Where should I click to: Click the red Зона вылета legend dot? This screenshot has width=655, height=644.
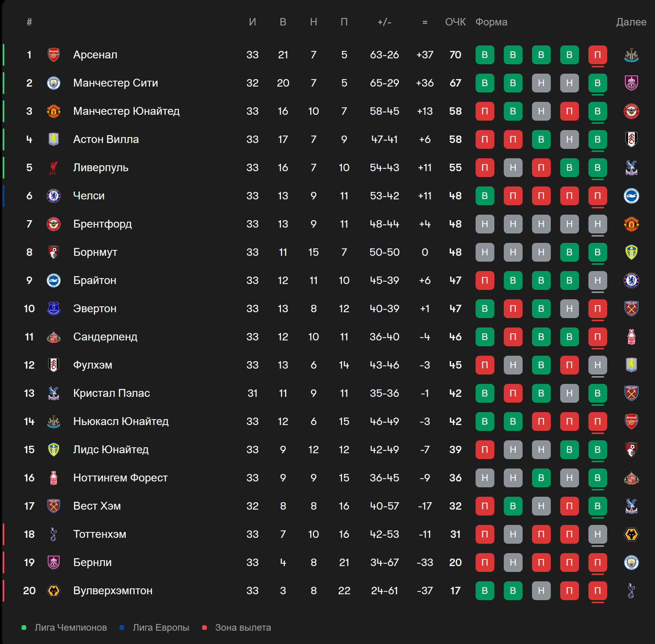[x=204, y=628]
